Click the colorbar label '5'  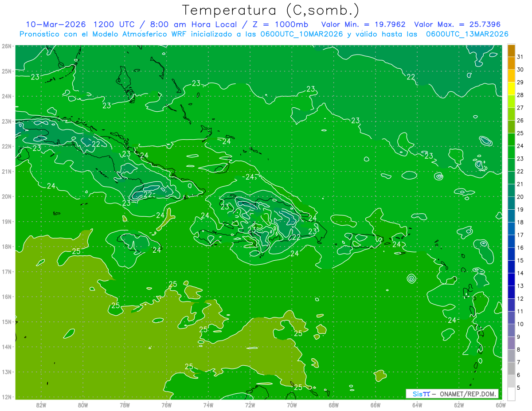(519, 388)
